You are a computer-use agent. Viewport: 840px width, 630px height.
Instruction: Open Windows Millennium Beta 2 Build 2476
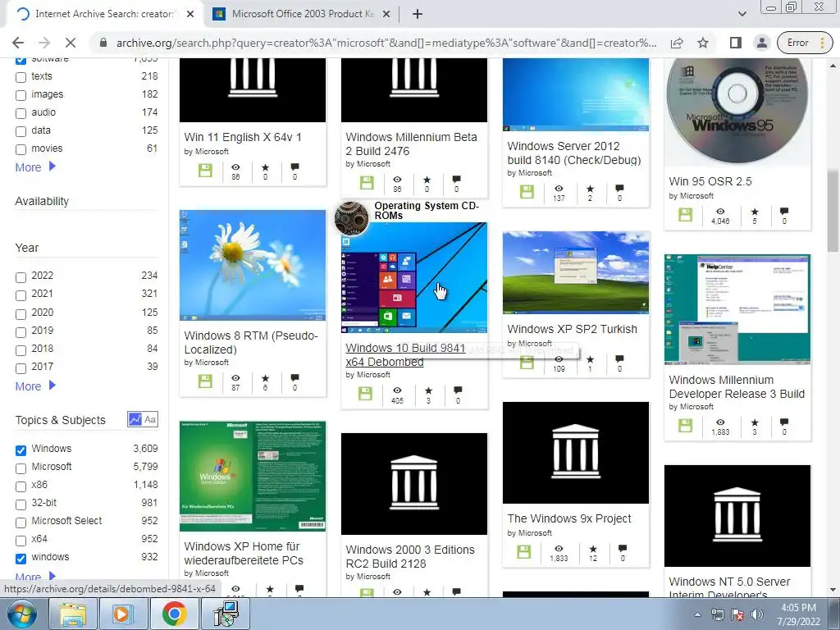[411, 144]
